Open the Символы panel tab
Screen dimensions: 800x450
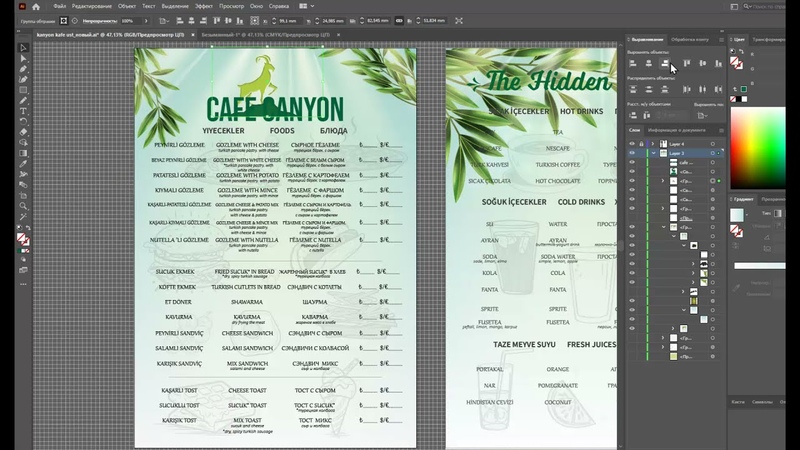point(762,402)
